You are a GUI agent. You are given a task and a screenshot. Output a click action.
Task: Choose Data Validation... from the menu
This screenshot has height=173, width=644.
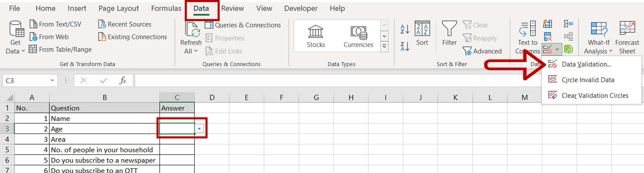pyautogui.click(x=591, y=64)
